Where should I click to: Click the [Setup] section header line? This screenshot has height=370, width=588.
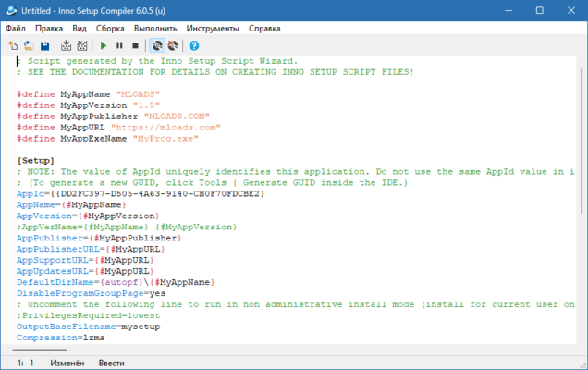[36, 161]
